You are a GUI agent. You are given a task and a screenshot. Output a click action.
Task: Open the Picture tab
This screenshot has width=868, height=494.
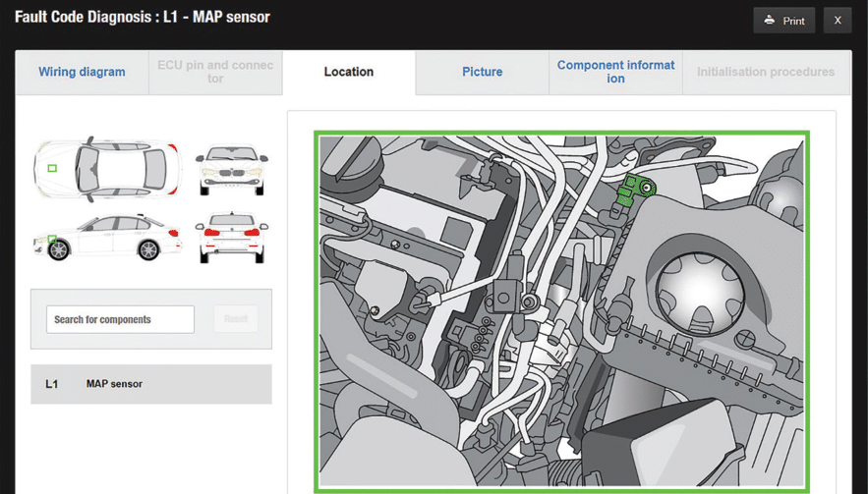482,72
